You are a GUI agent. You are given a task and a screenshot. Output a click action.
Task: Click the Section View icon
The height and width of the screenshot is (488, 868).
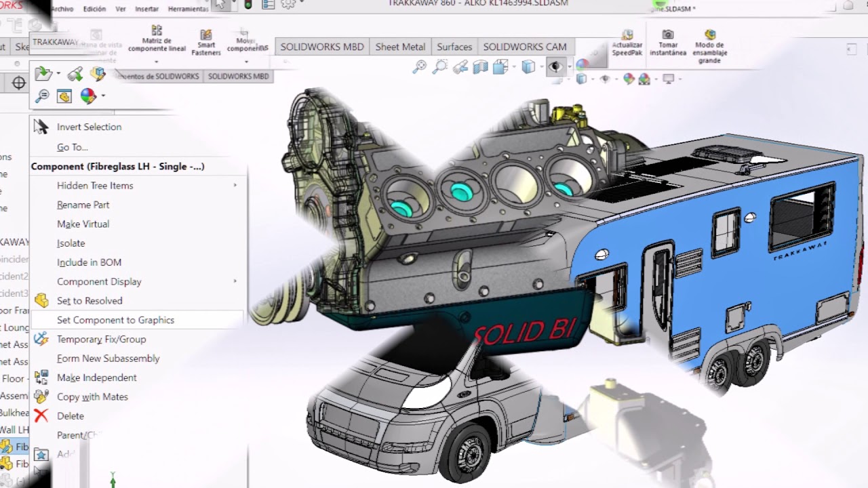point(481,66)
